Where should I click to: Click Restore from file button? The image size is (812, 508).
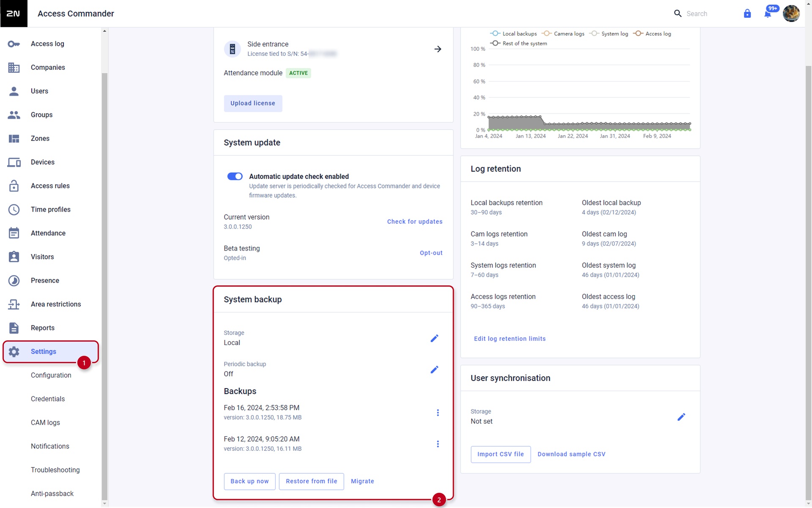(311, 481)
